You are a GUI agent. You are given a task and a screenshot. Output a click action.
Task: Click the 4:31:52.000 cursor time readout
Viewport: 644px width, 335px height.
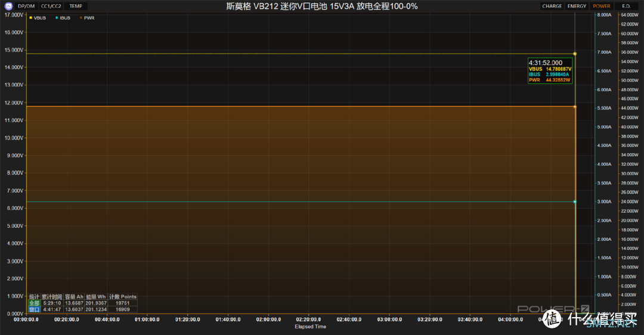click(x=546, y=63)
